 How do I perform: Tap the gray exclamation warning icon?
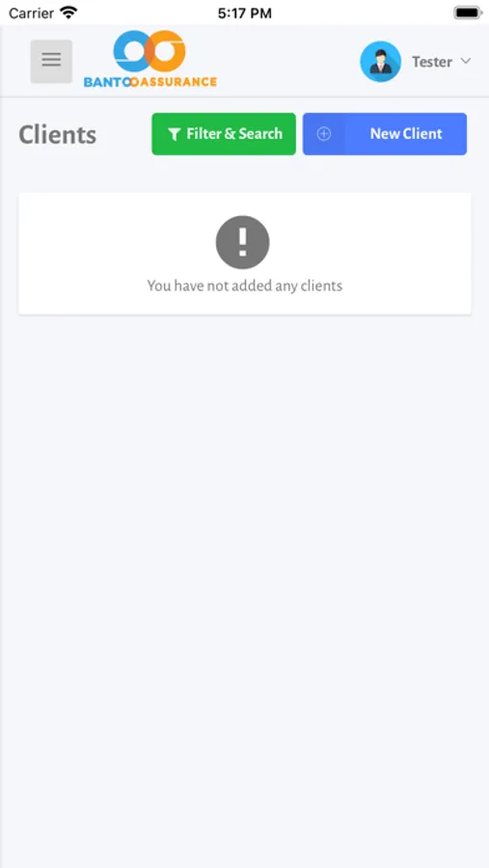(x=242, y=242)
